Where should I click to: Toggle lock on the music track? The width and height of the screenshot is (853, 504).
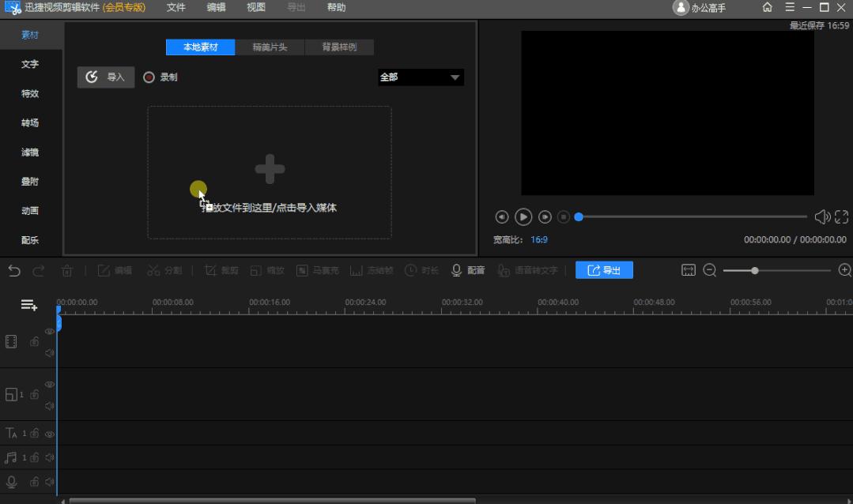click(35, 457)
